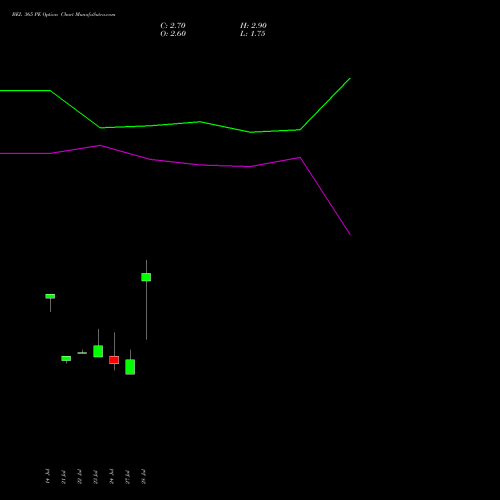Click the 21 Jul date label

63,477
